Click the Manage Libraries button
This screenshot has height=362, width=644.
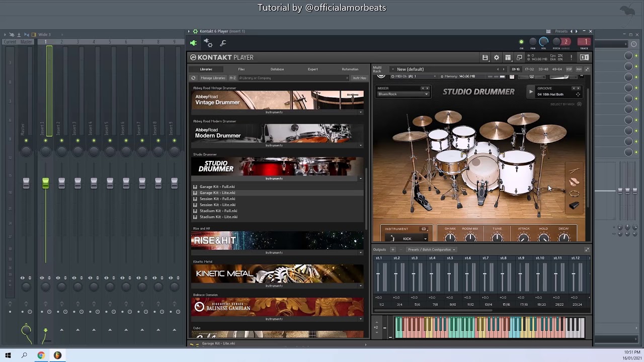pyautogui.click(x=213, y=78)
